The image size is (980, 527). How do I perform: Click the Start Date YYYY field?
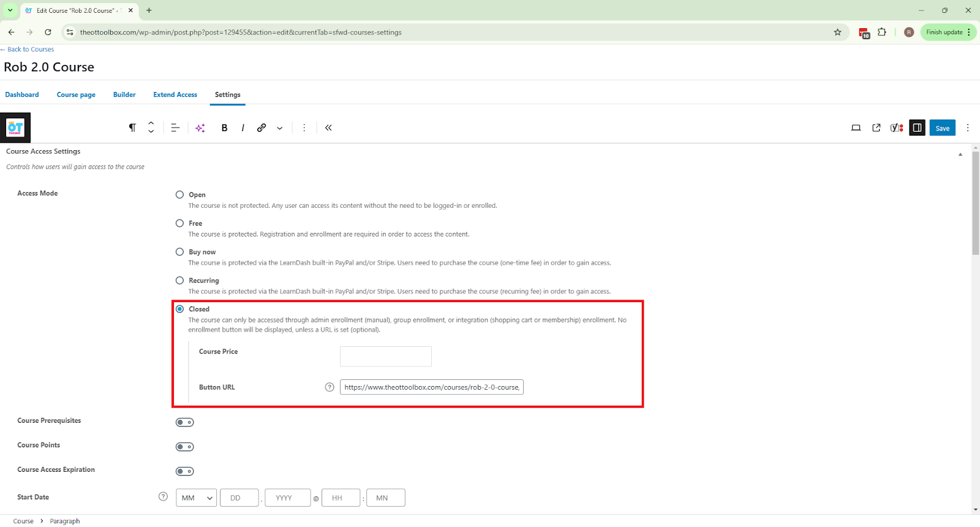click(x=288, y=498)
